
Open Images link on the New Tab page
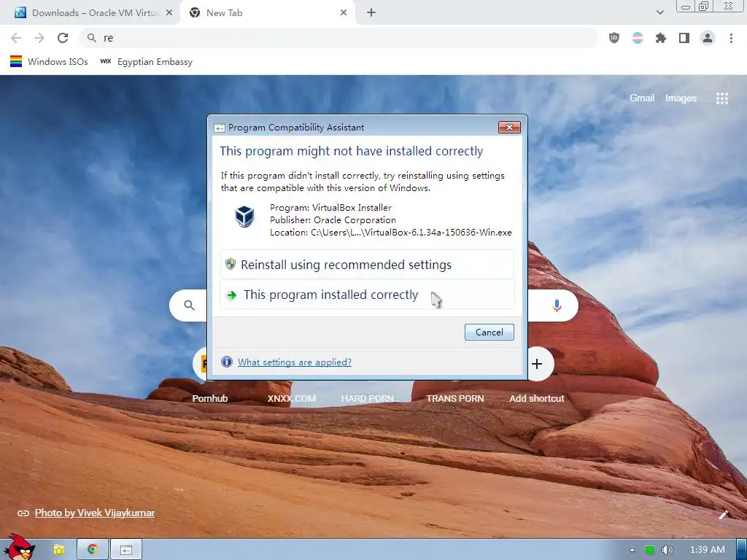click(x=681, y=98)
